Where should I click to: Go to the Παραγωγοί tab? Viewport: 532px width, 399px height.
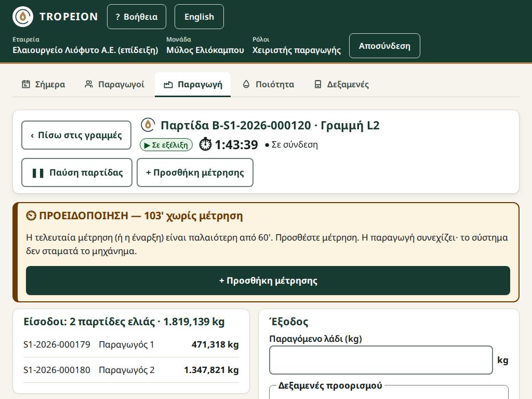coord(114,84)
